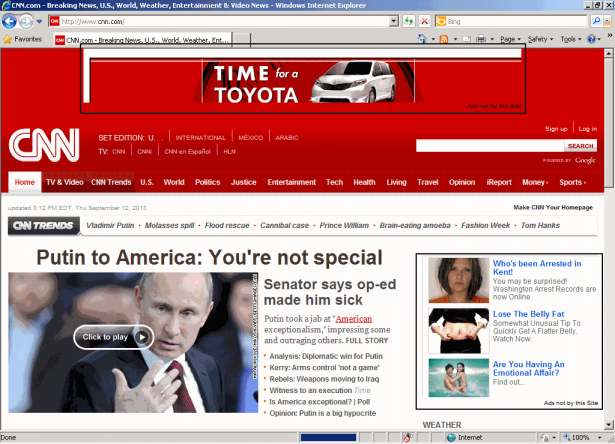Click the Log in link
This screenshot has height=444, width=615.
[x=588, y=129]
